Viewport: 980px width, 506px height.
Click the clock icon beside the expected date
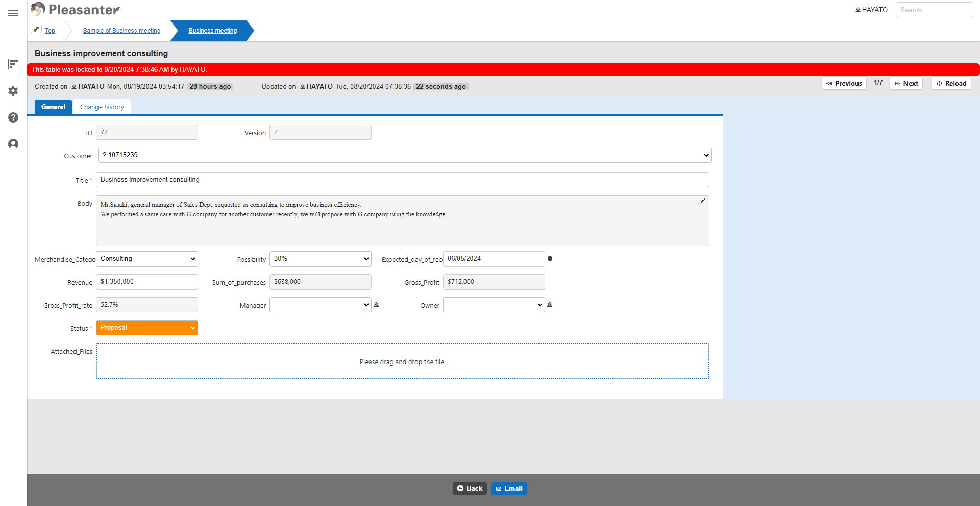coord(550,259)
